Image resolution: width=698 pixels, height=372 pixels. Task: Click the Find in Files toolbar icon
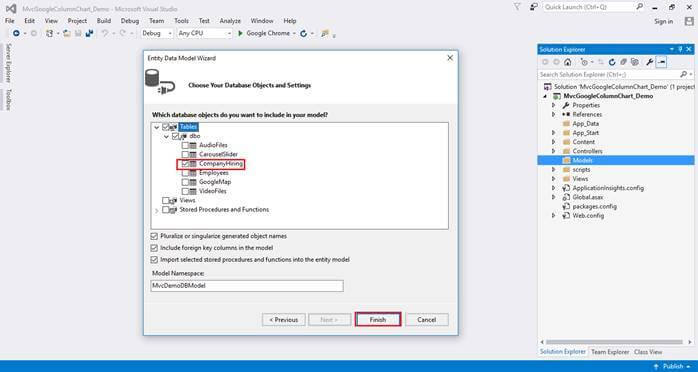pyautogui.click(x=325, y=33)
